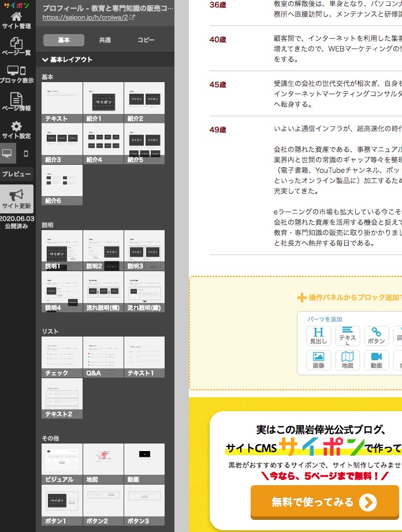Click the プレビュー button
The width and height of the screenshot is (402, 532).
click(17, 174)
